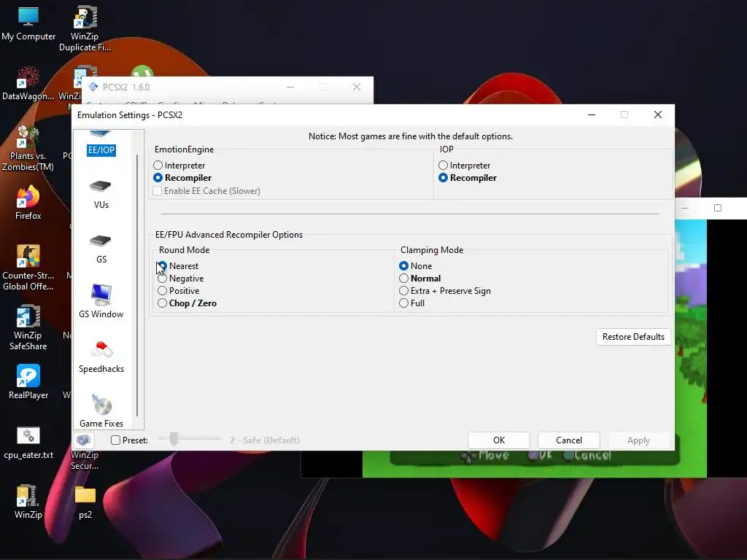Image resolution: width=747 pixels, height=560 pixels.
Task: Open the Speedhacks settings page
Action: tap(101, 357)
